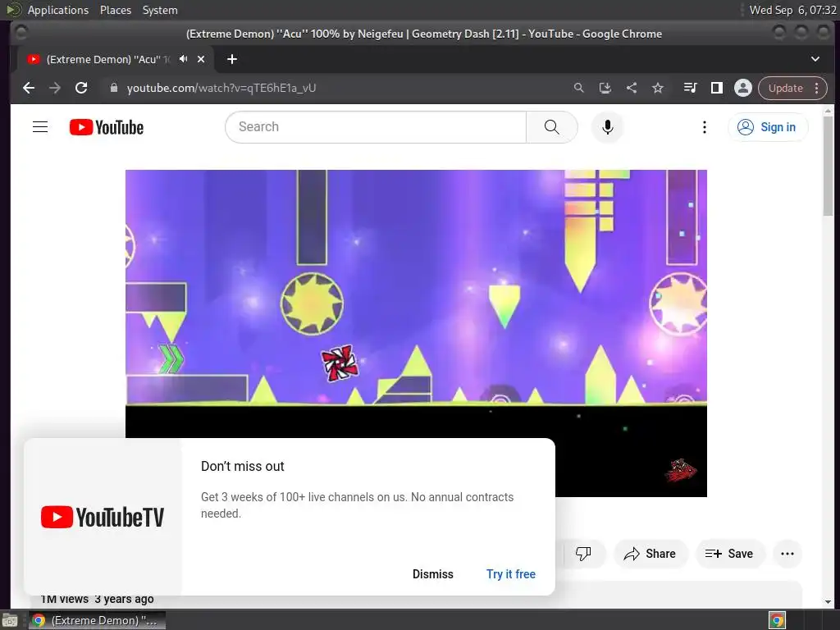Click the install app icon in address bar
This screenshot has height=630, width=840.
tap(605, 88)
